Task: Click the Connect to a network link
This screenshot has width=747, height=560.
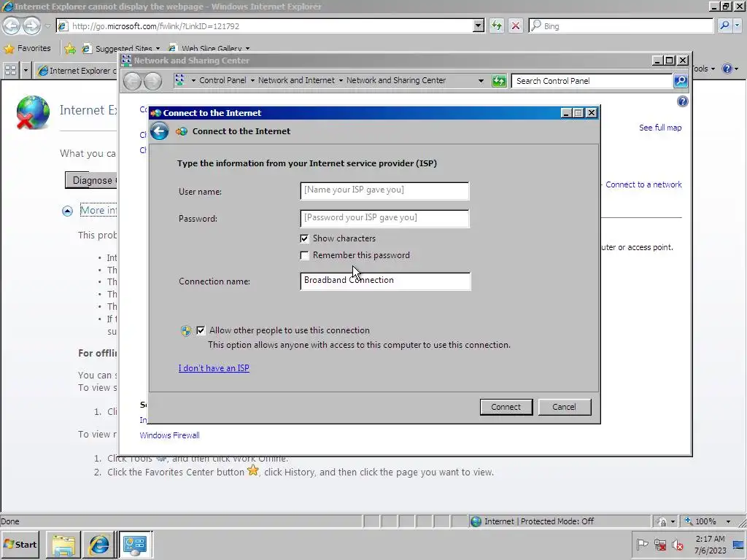Action: tap(643, 184)
